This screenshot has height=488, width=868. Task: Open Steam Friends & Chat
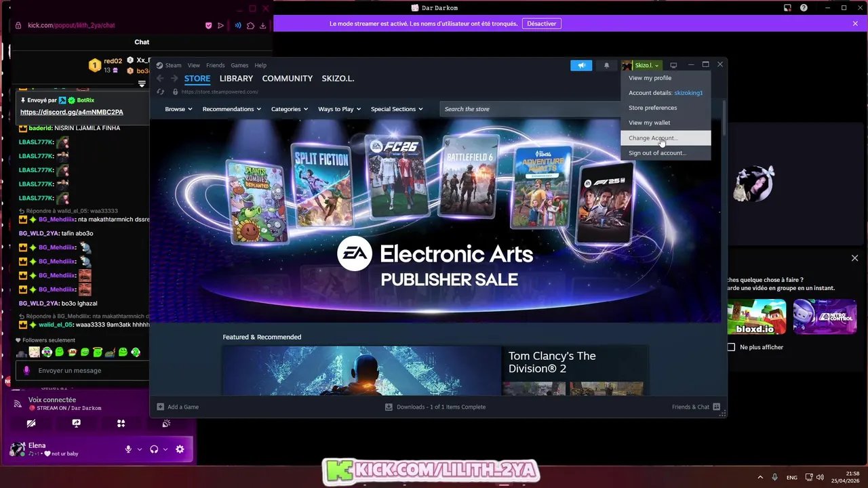(x=696, y=407)
